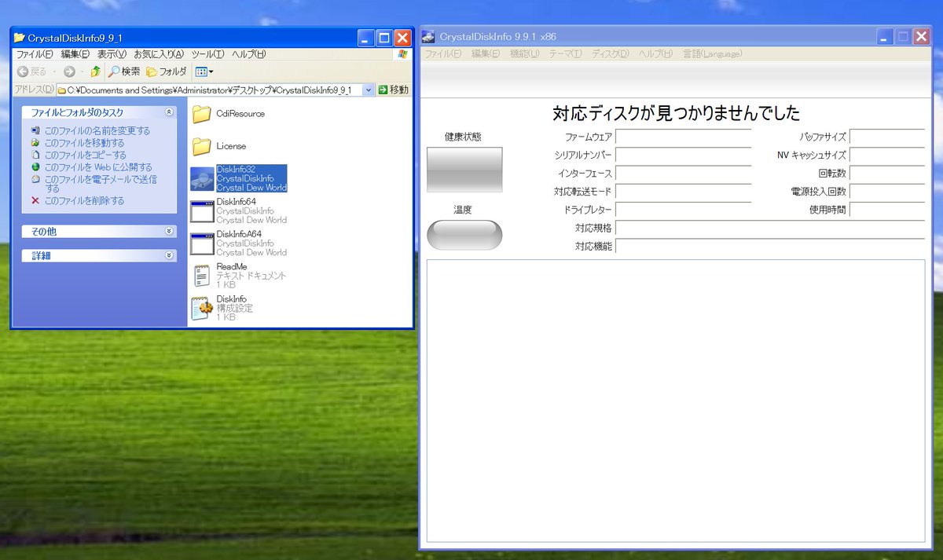The width and height of the screenshot is (943, 560).
Task: Click the empty S.M.A.R.T. attribute list area
Action: click(676, 401)
